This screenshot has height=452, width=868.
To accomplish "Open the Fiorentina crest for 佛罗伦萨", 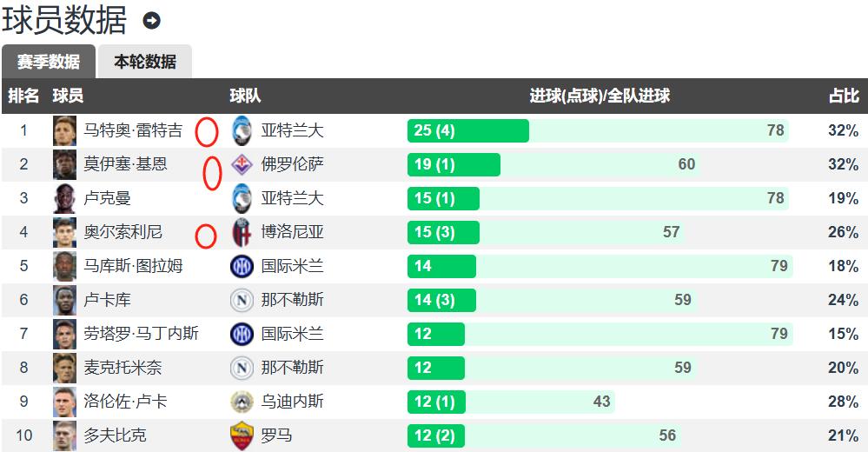I will (242, 164).
